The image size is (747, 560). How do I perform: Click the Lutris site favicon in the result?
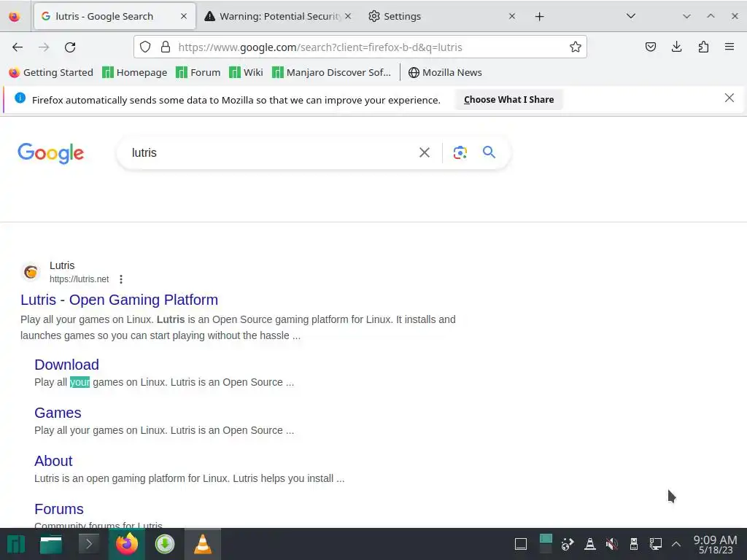[31, 272]
